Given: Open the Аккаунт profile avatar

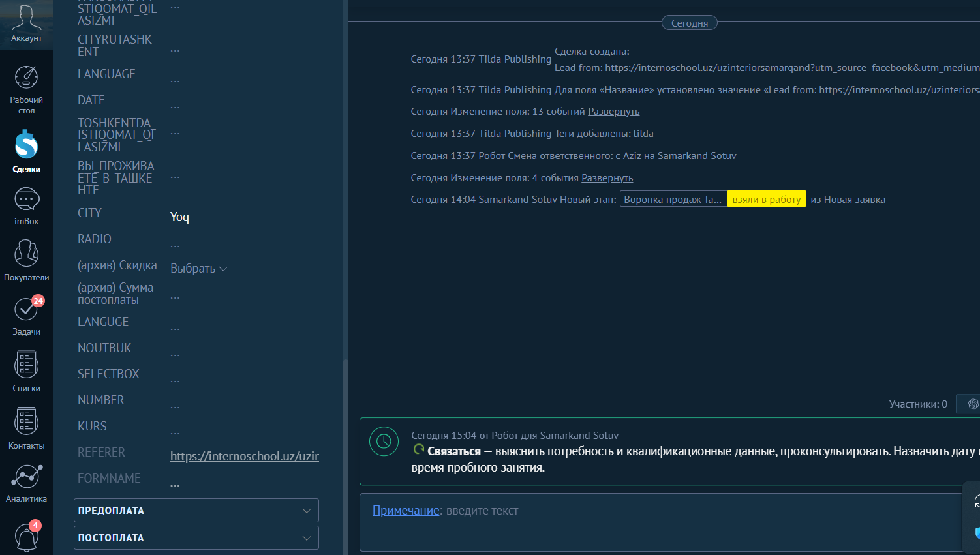Looking at the screenshot, I should [x=26, y=24].
